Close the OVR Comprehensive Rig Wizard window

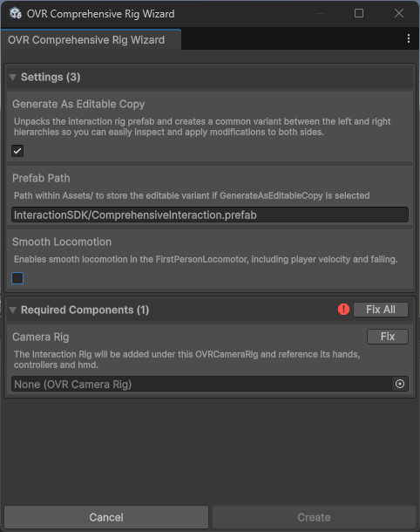(x=398, y=13)
